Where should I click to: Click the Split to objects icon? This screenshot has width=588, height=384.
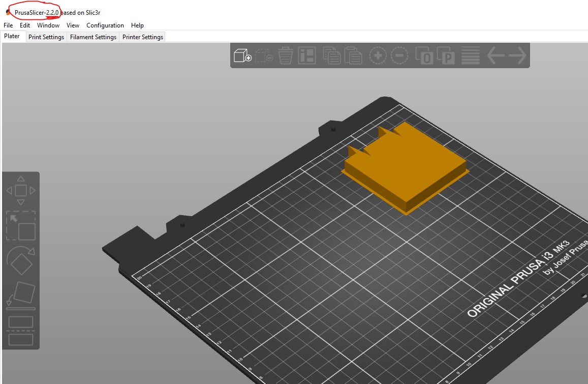[424, 55]
